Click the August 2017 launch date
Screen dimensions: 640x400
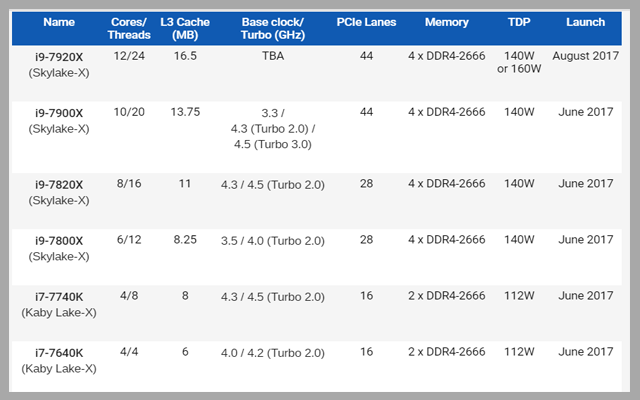point(585,55)
